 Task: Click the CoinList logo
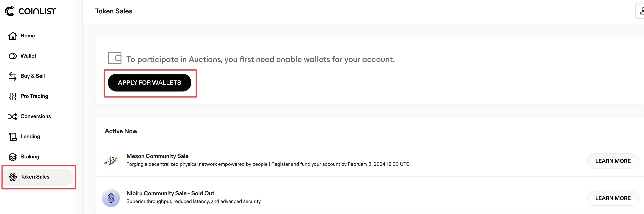click(31, 11)
